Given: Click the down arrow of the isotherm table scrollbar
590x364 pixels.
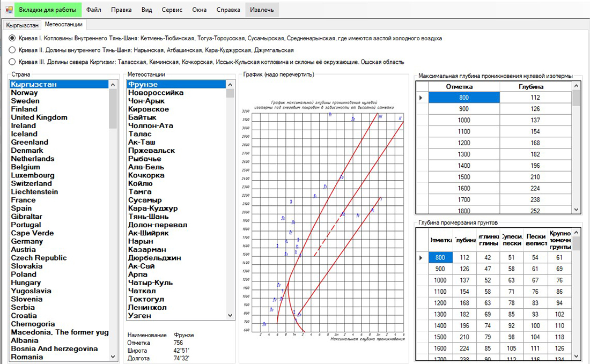Looking at the screenshot, I should [576, 210].
